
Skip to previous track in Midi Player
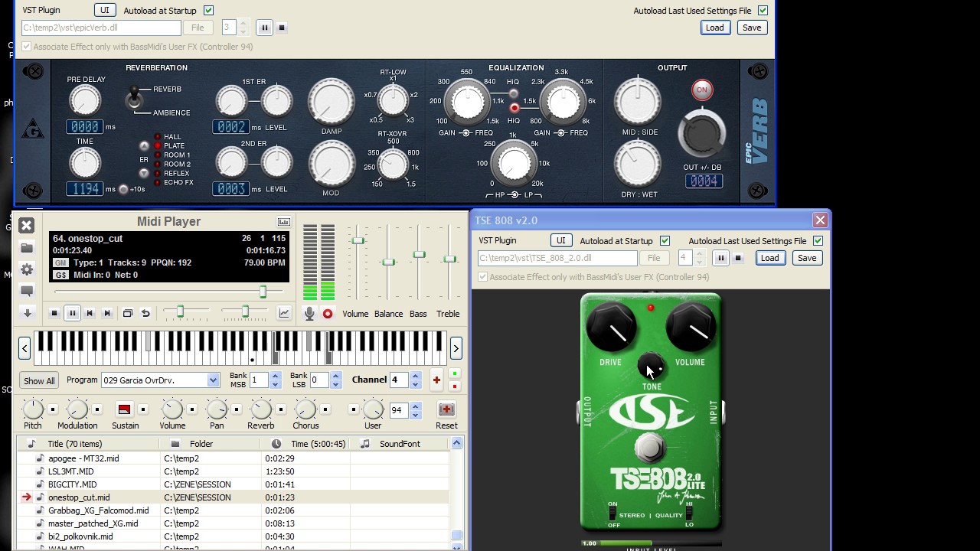click(90, 313)
